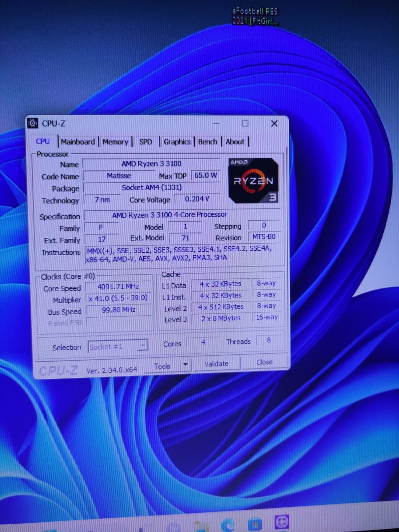The image size is (399, 532).
Task: Switch to the Memory tab
Action: click(115, 142)
